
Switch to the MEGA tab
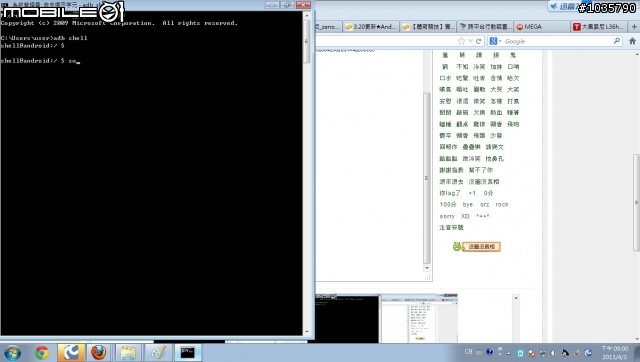[x=542, y=27]
